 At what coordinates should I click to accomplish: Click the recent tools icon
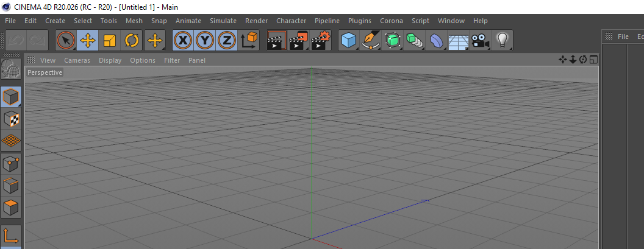155,40
